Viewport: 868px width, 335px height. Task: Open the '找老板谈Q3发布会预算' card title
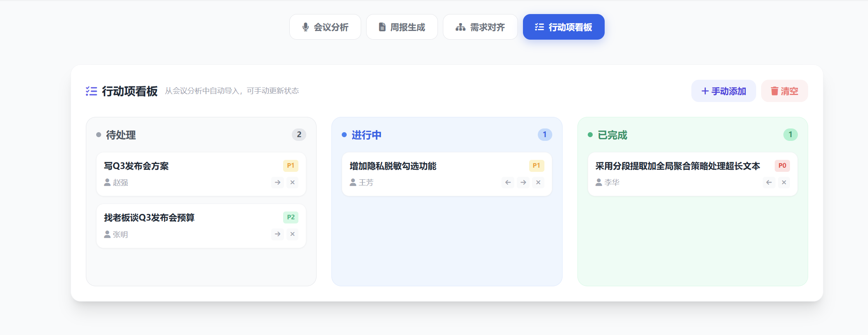149,218
